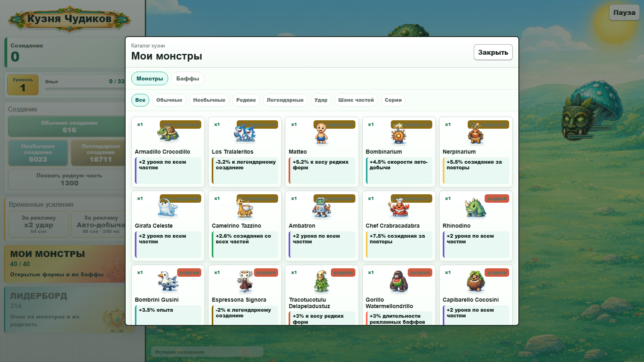Filter by Удар buff
This screenshot has height=362, width=644.
point(321,100)
